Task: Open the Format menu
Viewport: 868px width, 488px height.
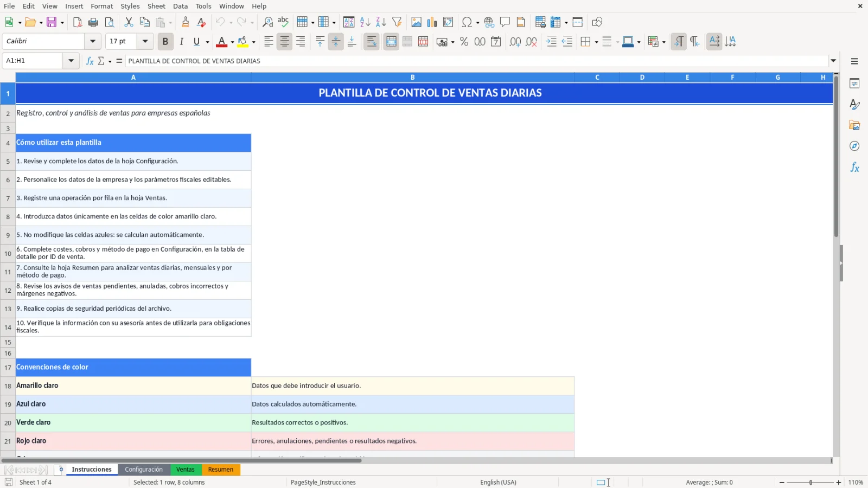Action: pyautogui.click(x=101, y=6)
